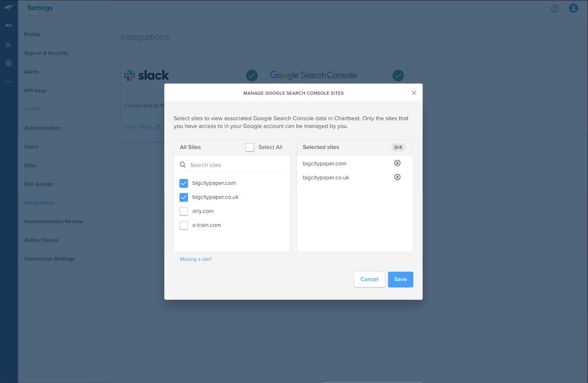588x383 pixels.
Task: Check the o-train.com checkbox
Action: (x=184, y=225)
